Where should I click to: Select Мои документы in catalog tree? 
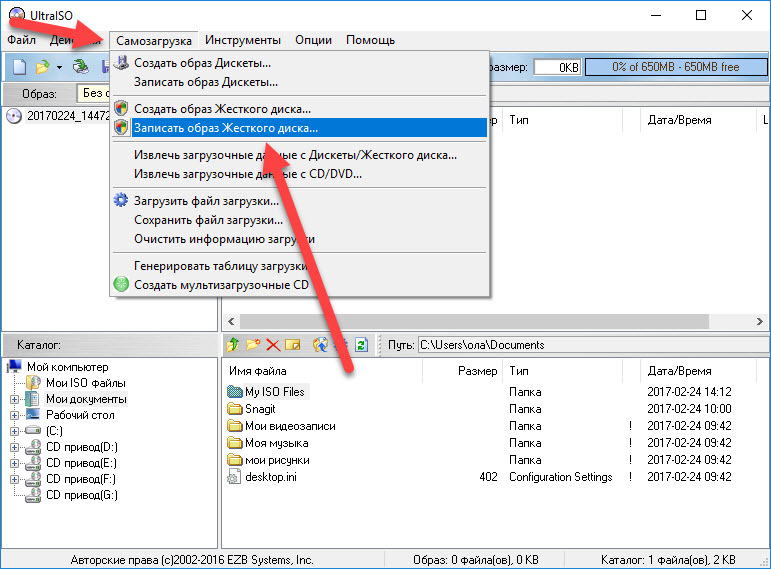click(86, 399)
